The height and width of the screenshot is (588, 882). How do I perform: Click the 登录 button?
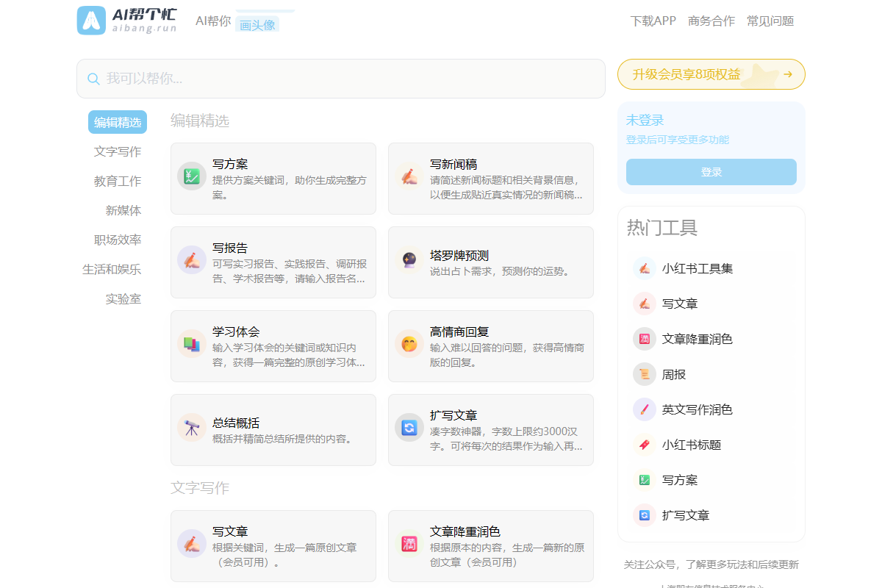(711, 171)
